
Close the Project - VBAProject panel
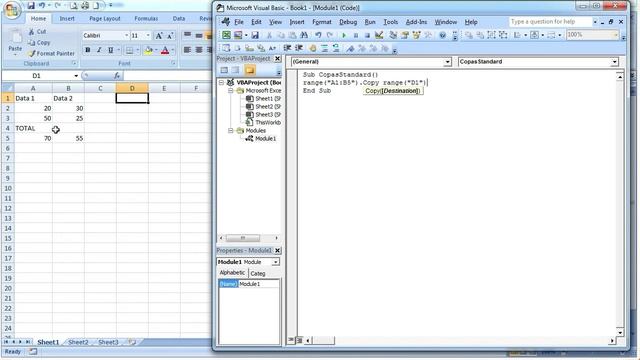(278, 59)
